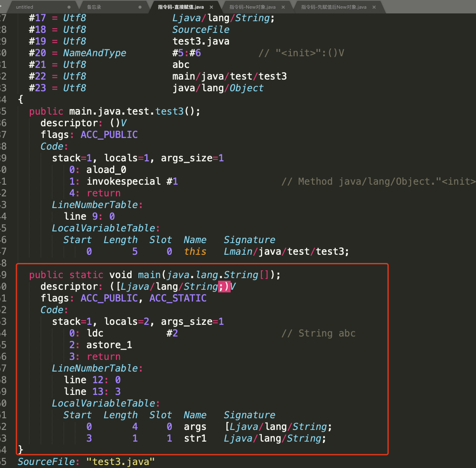Click the this variable name
This screenshot has height=468, width=476.
coord(195,251)
